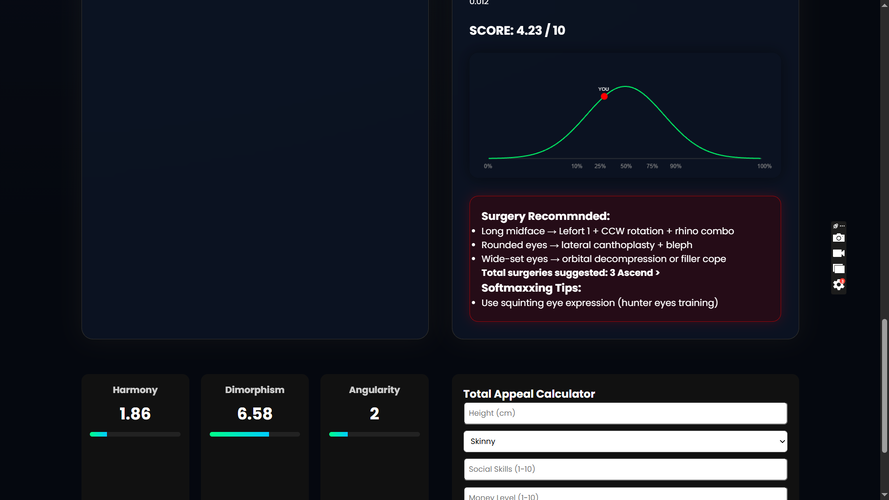Image resolution: width=889 pixels, height=500 pixels.
Task: Click the Height (cm) input field
Action: point(625,413)
